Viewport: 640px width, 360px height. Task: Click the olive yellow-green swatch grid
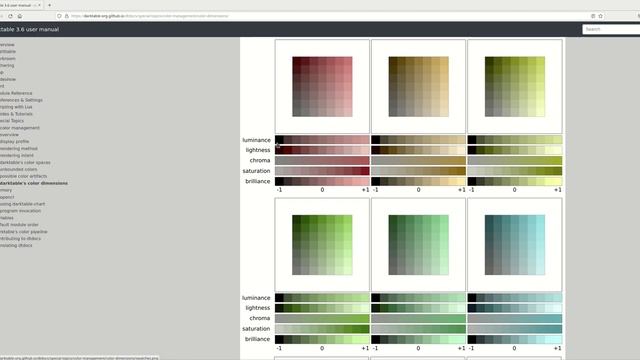click(x=515, y=87)
